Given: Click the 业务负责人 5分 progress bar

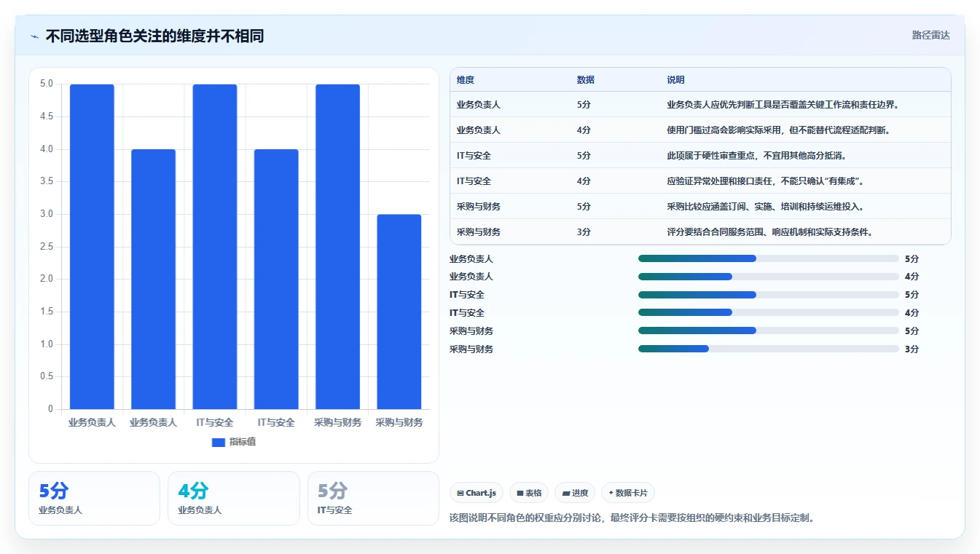Looking at the screenshot, I should tap(769, 258).
